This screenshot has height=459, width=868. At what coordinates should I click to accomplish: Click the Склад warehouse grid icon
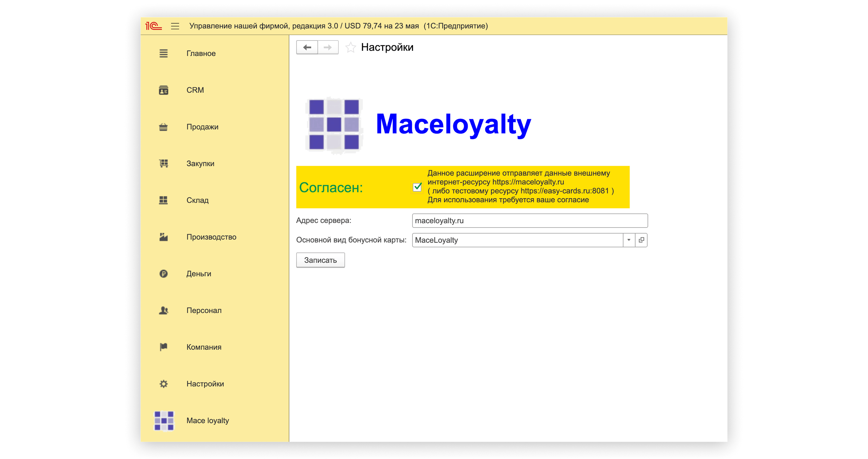coord(163,200)
